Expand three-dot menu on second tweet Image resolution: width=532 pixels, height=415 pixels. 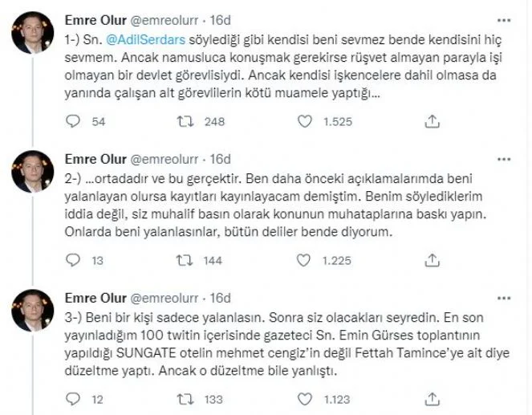(x=504, y=160)
